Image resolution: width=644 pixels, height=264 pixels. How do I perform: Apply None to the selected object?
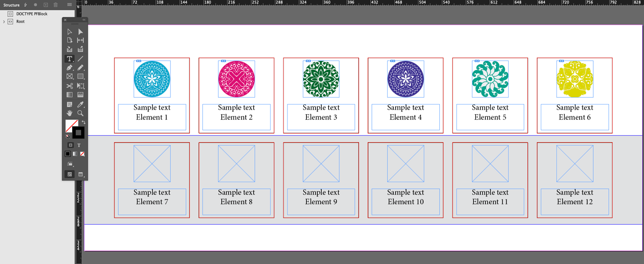pos(82,154)
